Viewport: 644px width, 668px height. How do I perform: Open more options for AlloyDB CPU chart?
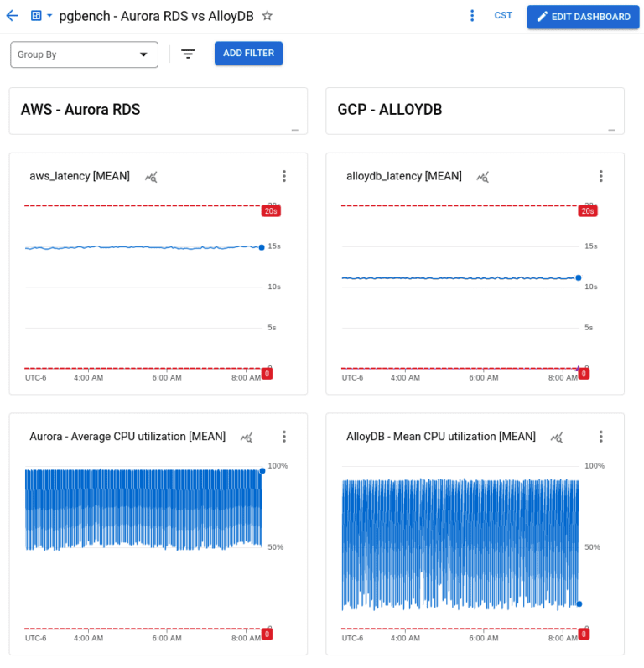(x=601, y=437)
